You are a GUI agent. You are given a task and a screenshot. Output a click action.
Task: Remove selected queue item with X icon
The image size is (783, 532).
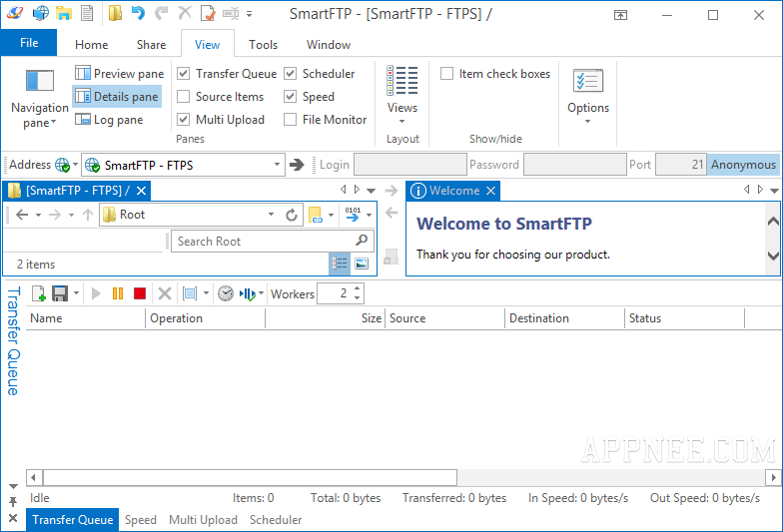tap(164, 293)
